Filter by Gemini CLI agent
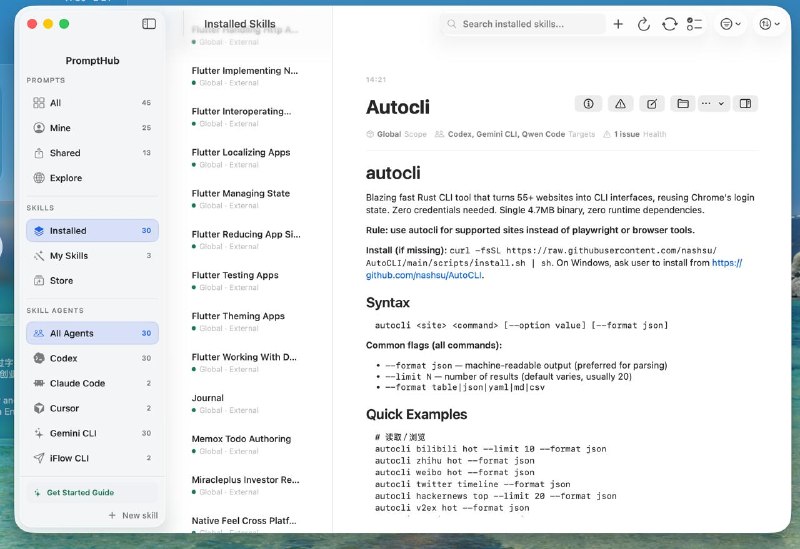The image size is (800, 549). (x=92, y=433)
